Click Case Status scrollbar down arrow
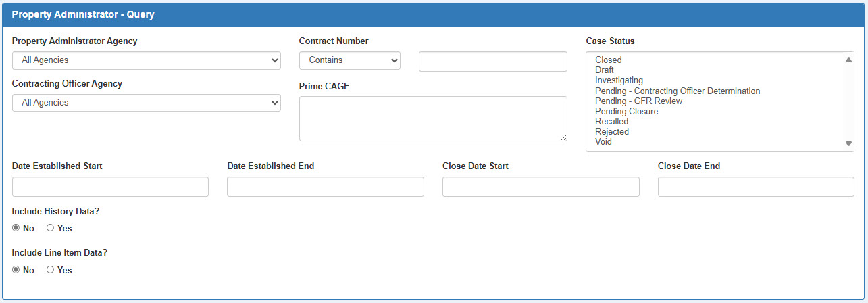Image resolution: width=868 pixels, height=303 pixels. 848,143
